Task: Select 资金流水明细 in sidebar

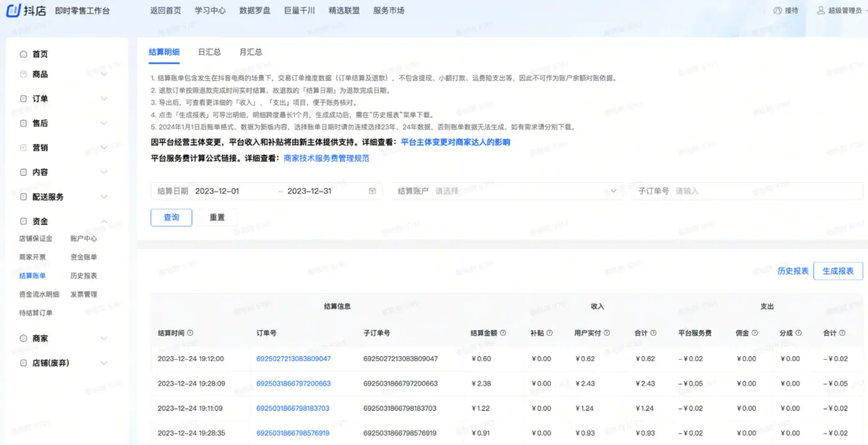Action: pos(40,294)
